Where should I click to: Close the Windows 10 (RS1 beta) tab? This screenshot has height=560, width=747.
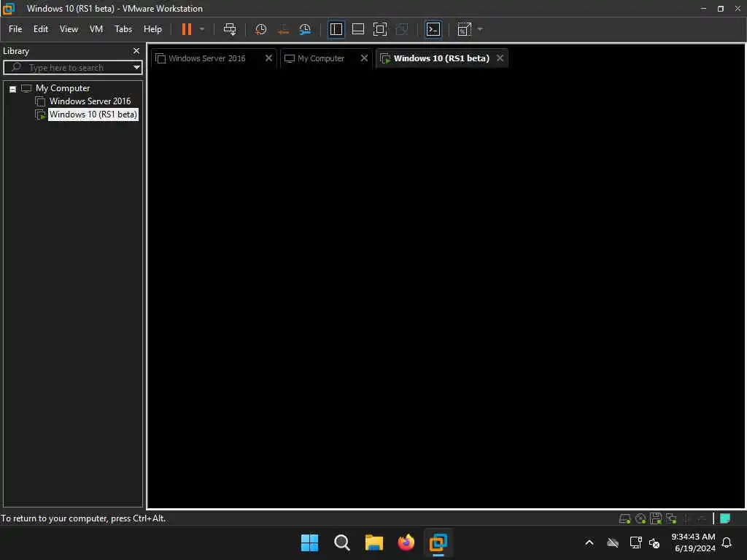coord(500,58)
